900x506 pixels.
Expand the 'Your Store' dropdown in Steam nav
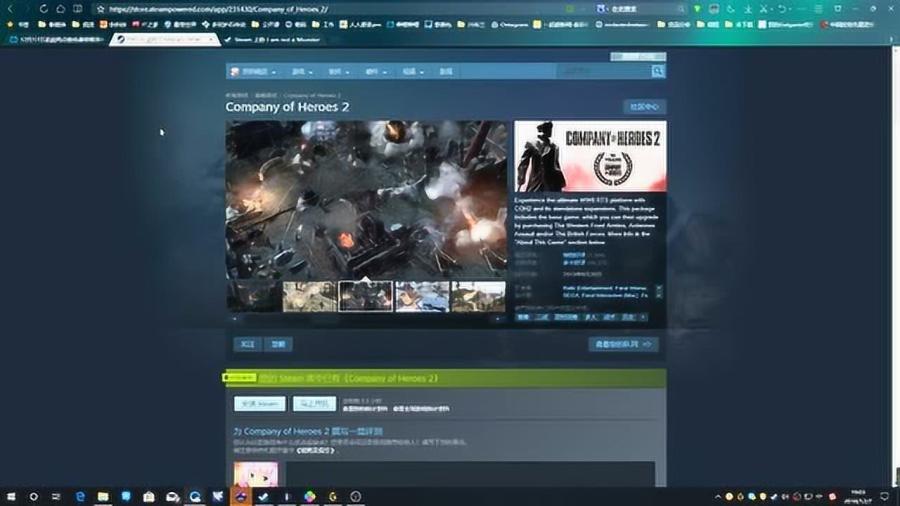(254, 72)
